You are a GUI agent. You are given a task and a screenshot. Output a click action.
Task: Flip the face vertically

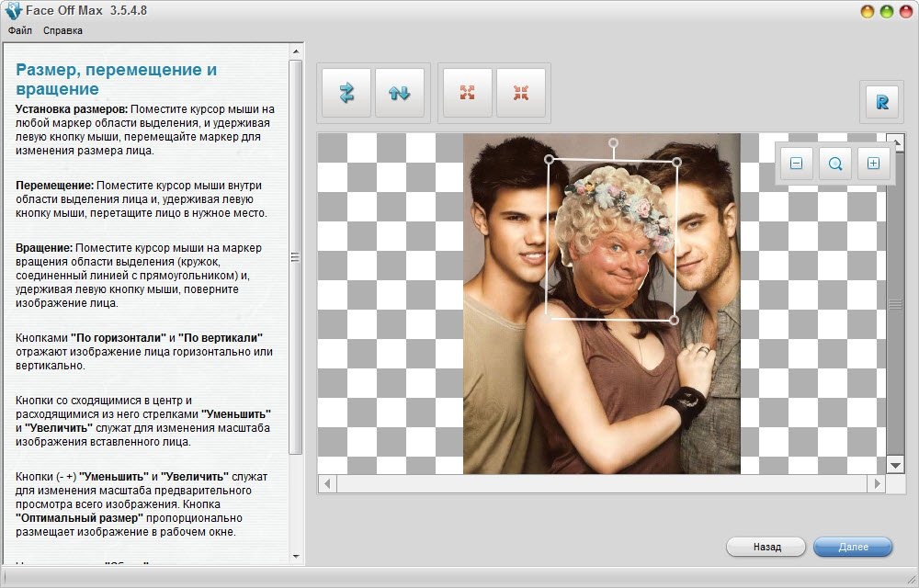tap(399, 93)
